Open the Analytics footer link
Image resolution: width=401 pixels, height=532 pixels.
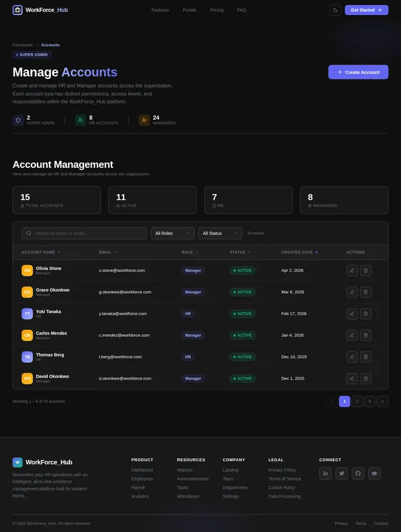click(140, 496)
